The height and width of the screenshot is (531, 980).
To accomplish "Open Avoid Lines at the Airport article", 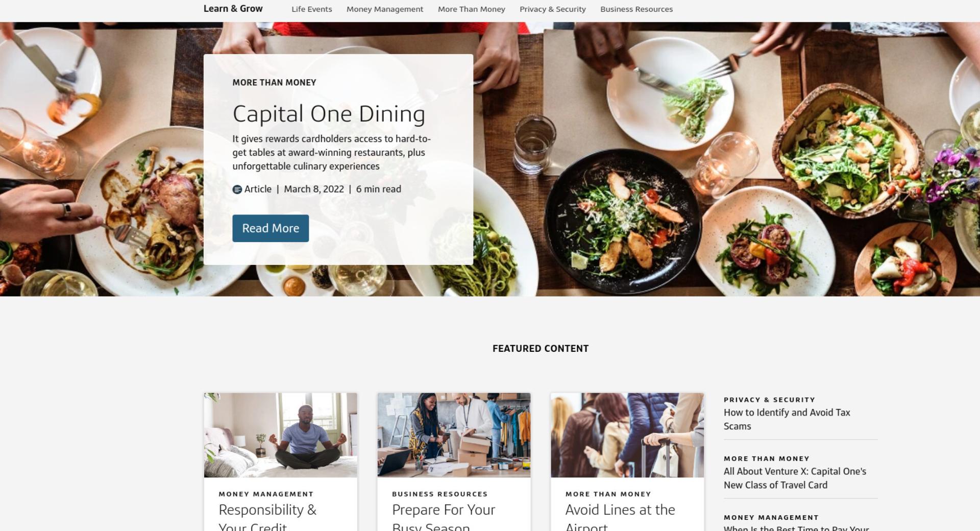I will pos(620,517).
